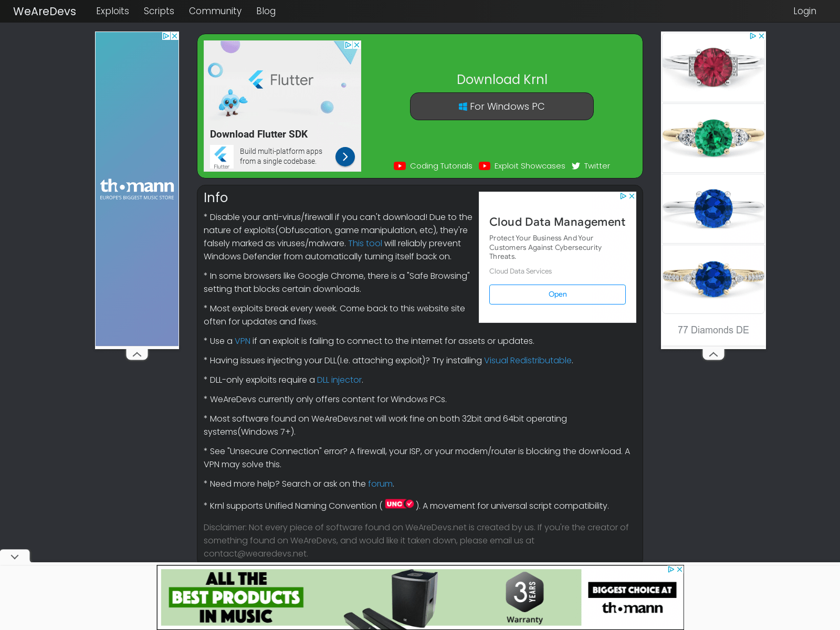The width and height of the screenshot is (840, 630).
Task: Open the Scripts menu item
Action: point(159,11)
